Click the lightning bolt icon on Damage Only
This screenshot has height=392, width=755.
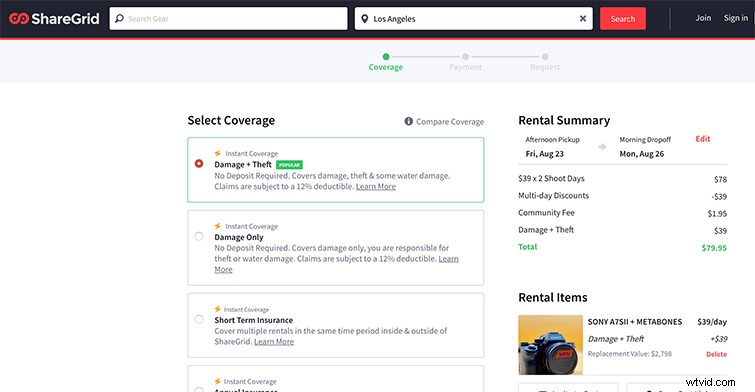[218, 226]
